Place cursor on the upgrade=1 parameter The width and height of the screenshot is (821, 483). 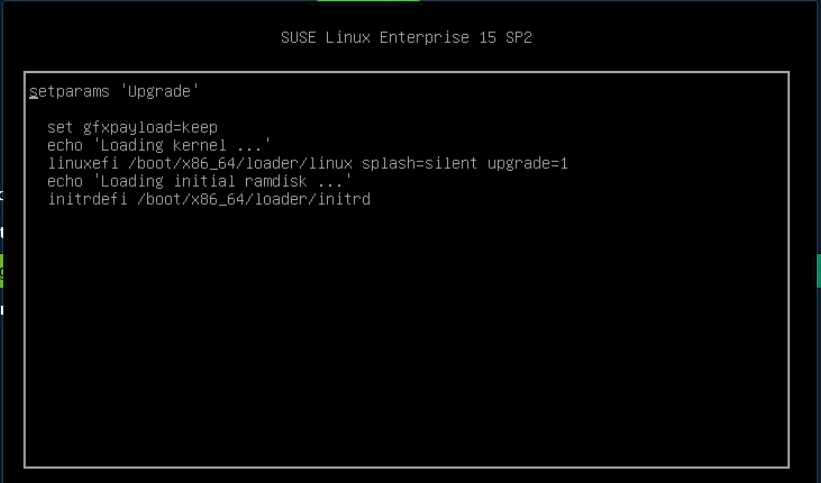click(528, 164)
